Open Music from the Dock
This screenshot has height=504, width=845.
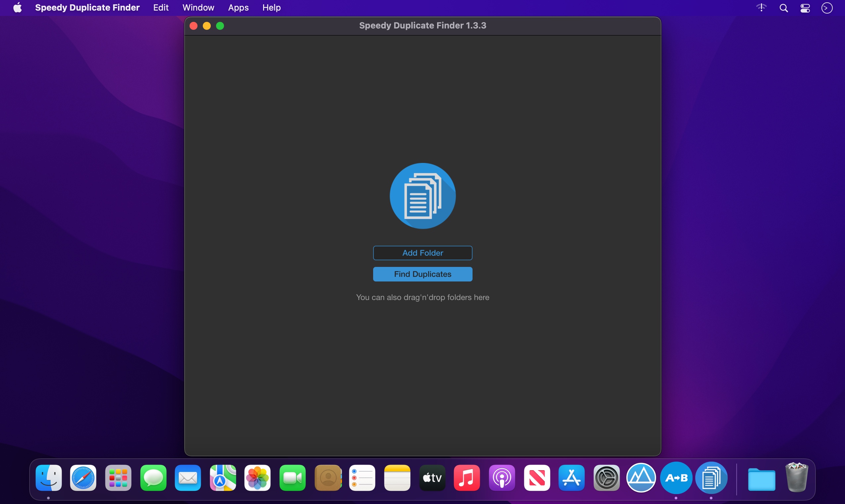click(x=467, y=478)
